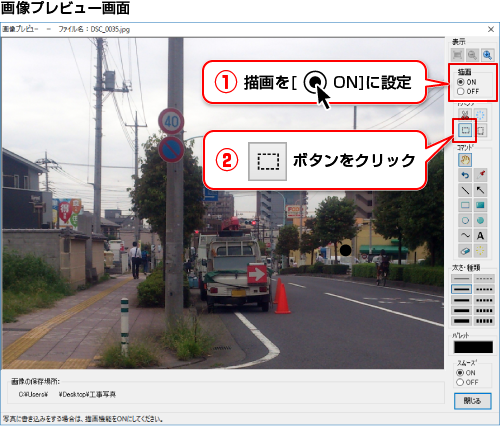This screenshot has width=500, height=426.
Task: Select the text A tool
Action: pos(480,236)
